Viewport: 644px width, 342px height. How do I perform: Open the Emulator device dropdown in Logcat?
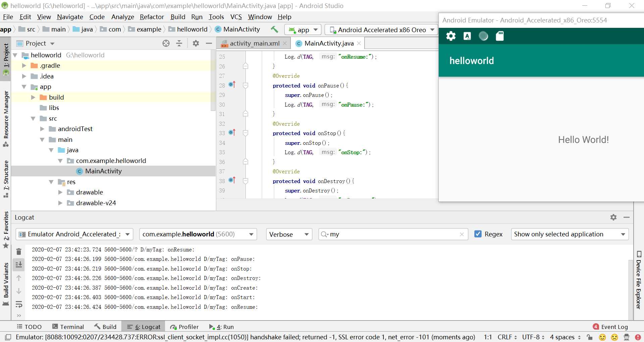[74, 234]
